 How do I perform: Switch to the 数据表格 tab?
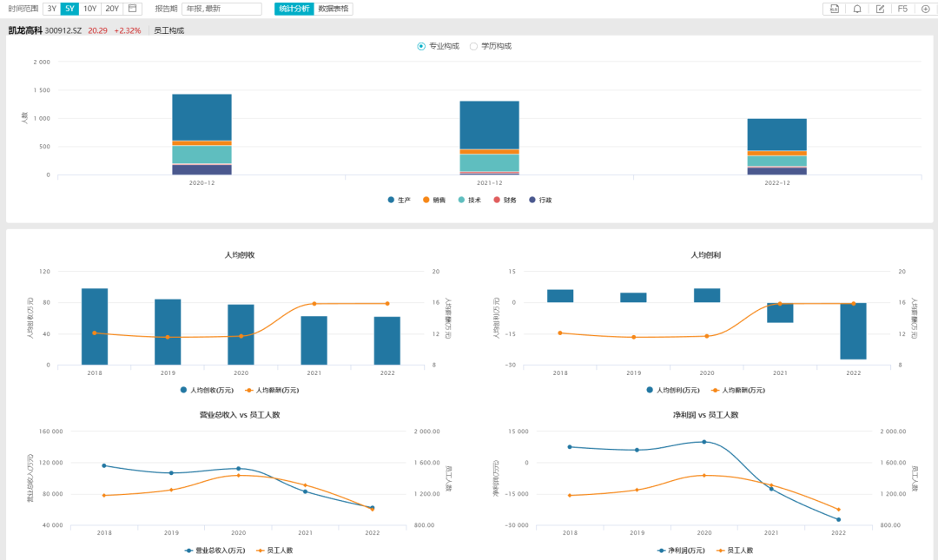tap(334, 9)
